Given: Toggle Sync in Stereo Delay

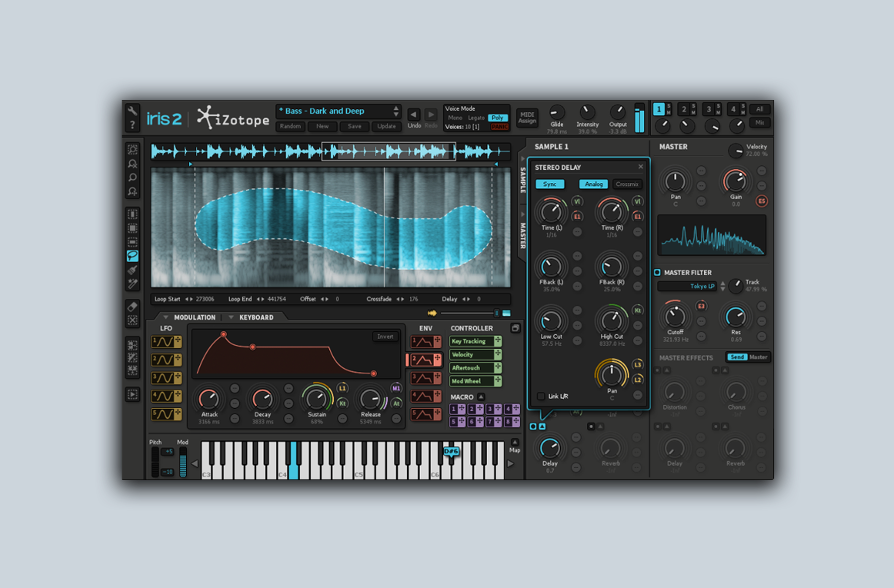Looking at the screenshot, I should [x=549, y=184].
